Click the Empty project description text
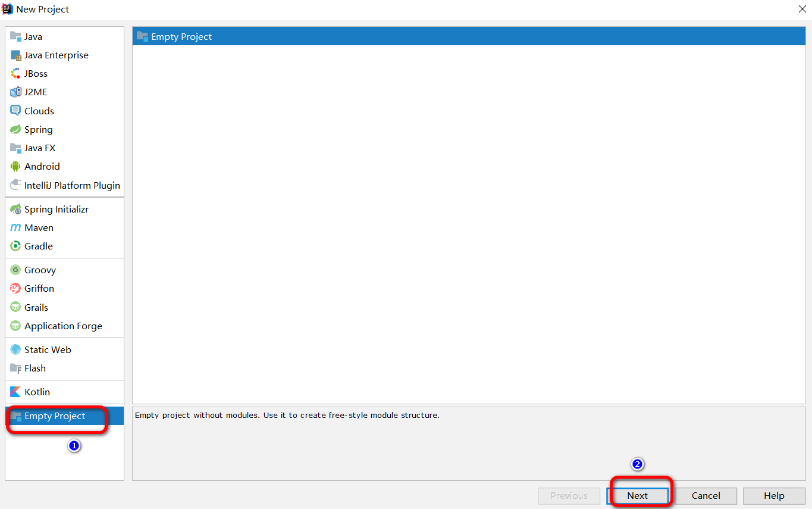The width and height of the screenshot is (812, 509). 287,415
